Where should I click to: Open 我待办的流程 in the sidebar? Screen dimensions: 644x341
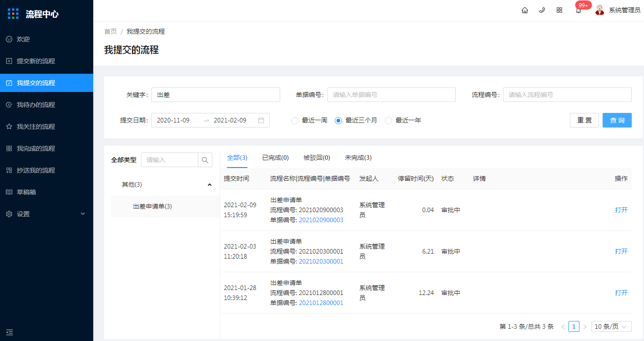pyautogui.click(x=46, y=105)
